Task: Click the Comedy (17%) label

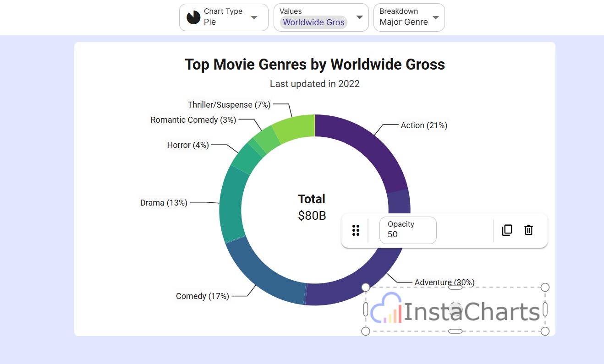Action: pyautogui.click(x=202, y=296)
